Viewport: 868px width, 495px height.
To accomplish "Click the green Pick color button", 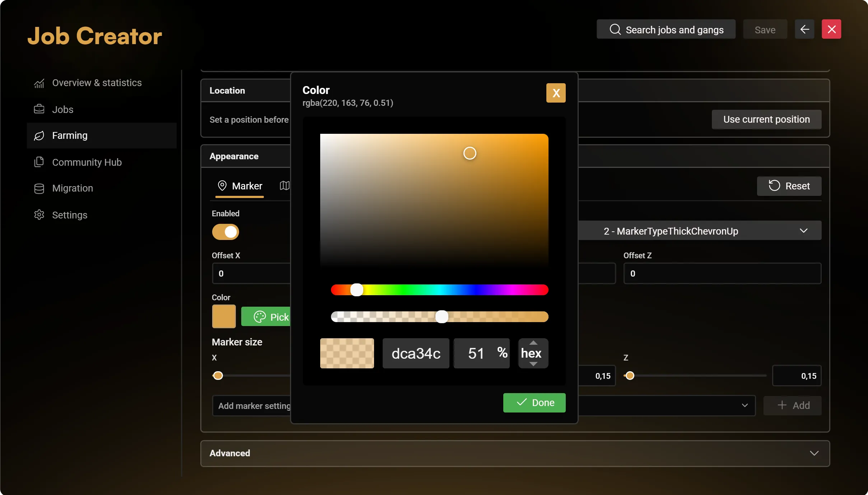I will pyautogui.click(x=266, y=316).
